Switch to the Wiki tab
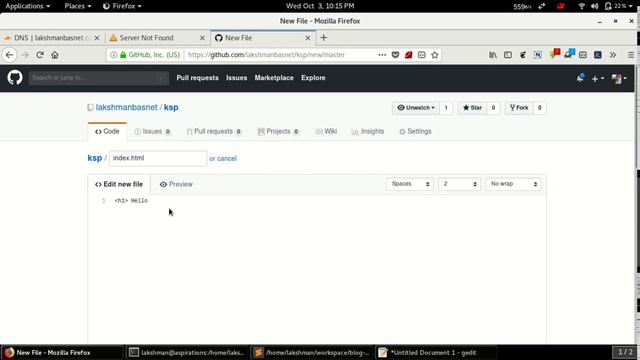Viewport: 640px width, 360px height. 326,131
